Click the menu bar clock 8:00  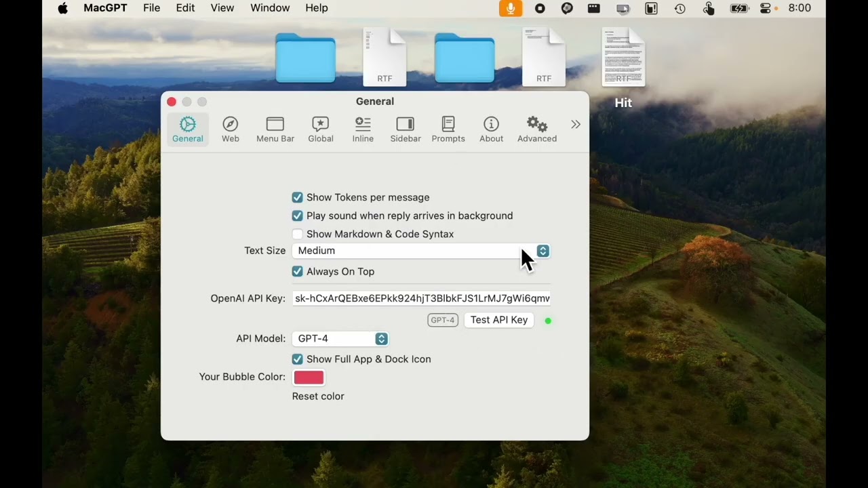[x=800, y=8]
